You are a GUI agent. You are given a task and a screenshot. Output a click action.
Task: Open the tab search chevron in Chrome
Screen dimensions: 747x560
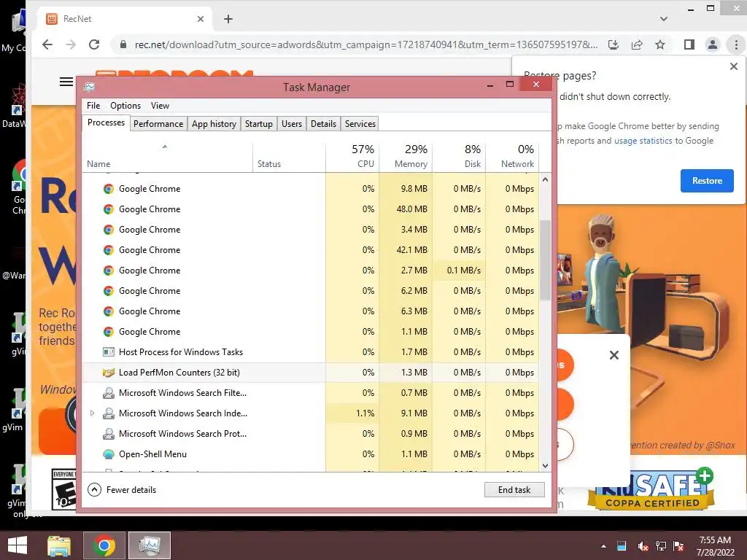tap(664, 19)
